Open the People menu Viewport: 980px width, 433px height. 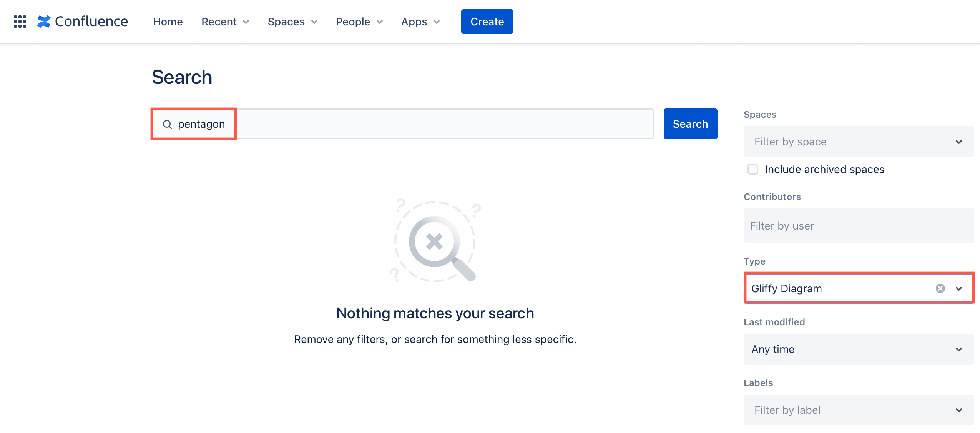358,22
